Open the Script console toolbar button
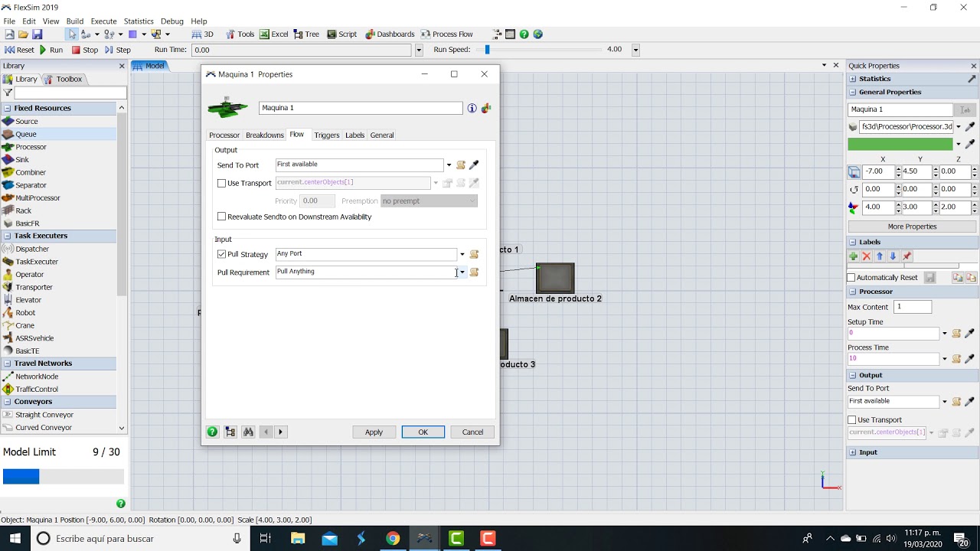This screenshot has width=980, height=551. coord(341,34)
